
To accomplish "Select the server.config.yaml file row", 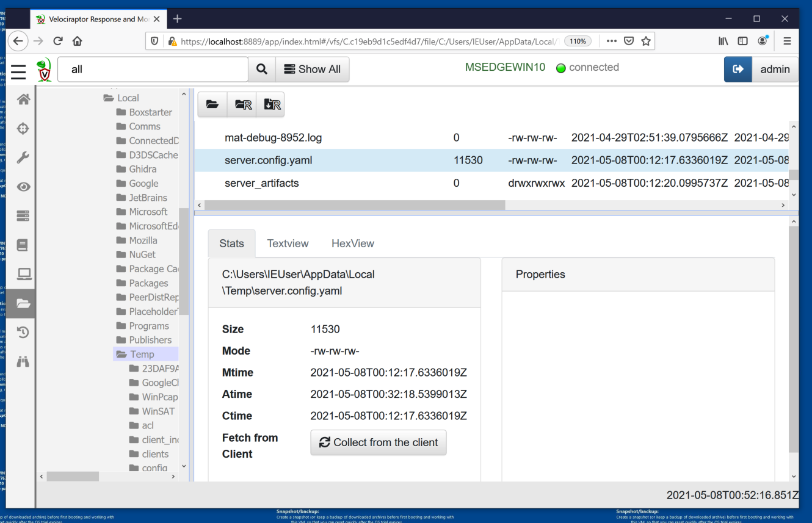I will (491, 161).
